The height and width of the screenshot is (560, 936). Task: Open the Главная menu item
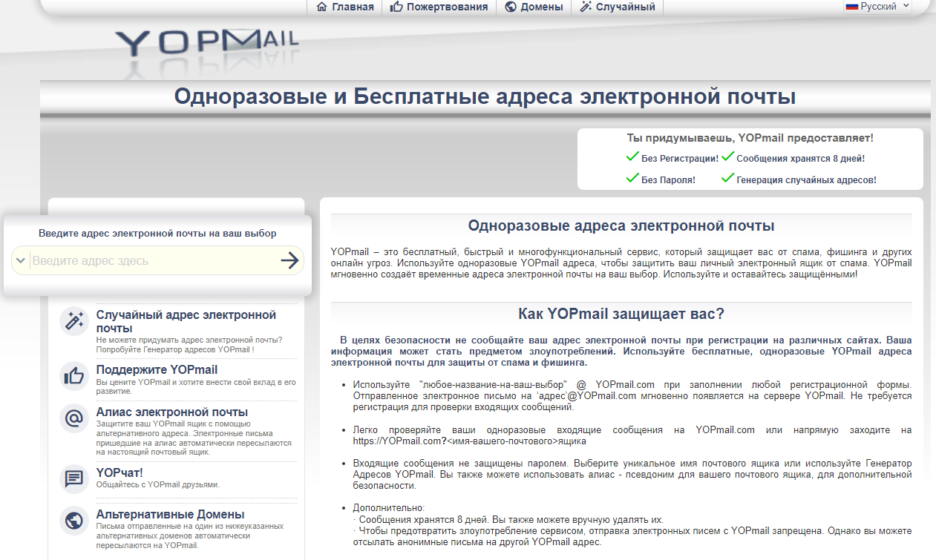tap(345, 7)
